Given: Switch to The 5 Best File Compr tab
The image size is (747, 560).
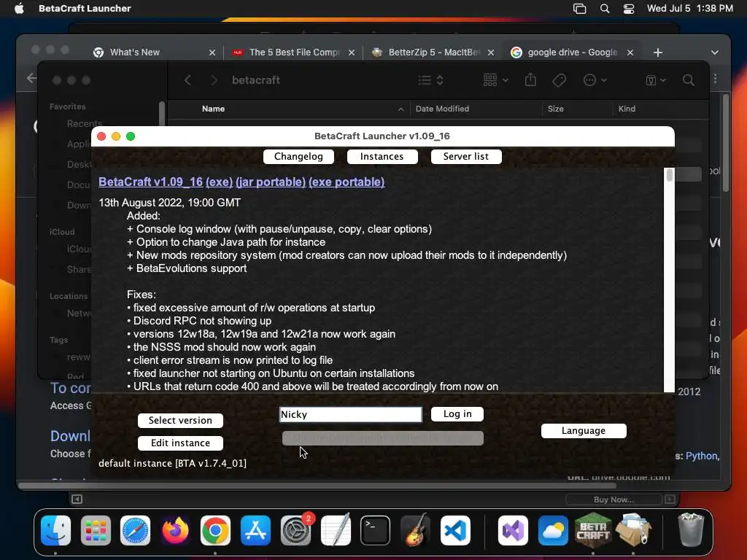Looking at the screenshot, I should pos(295,52).
